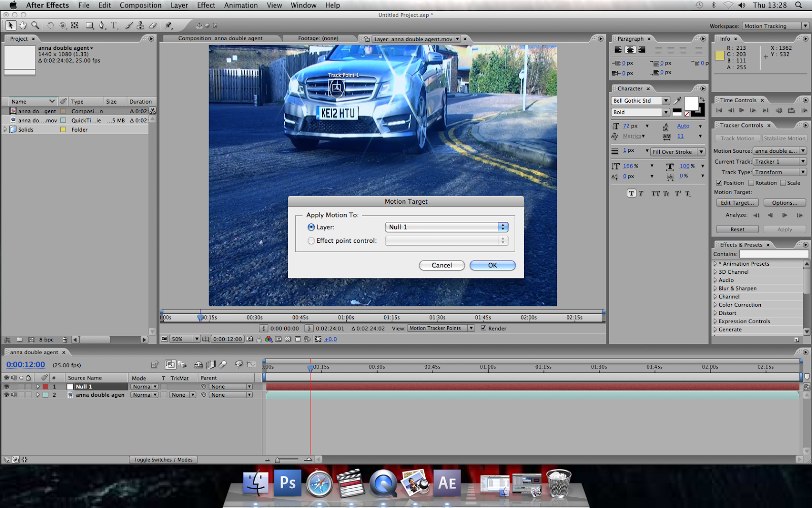Select the Zoom magnifier tool

click(x=35, y=25)
